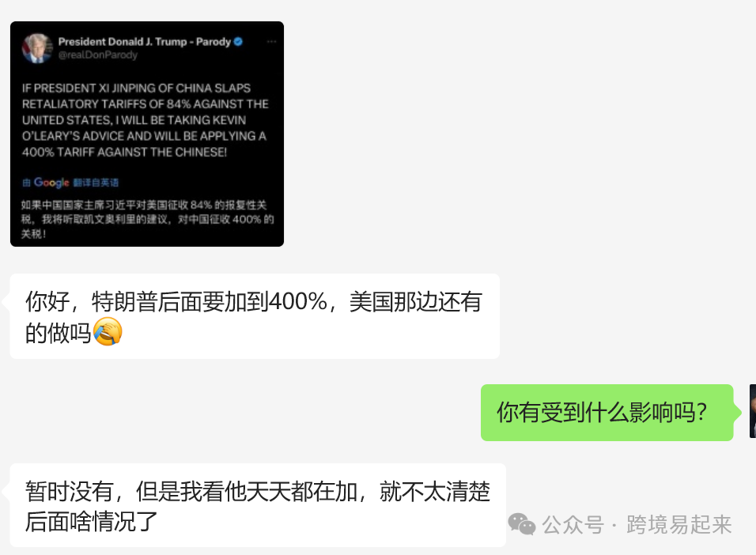Select the message about 特朗普 raising to 400%

255,316
